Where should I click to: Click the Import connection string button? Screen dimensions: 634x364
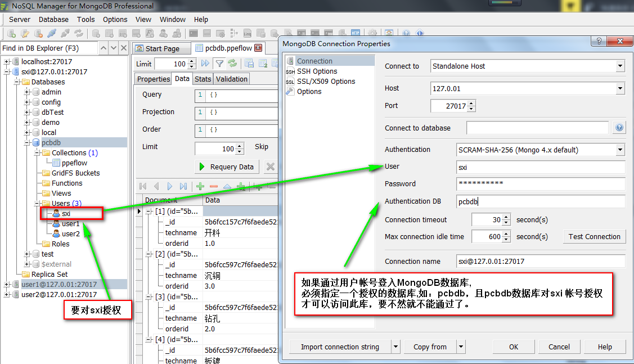coord(340,347)
